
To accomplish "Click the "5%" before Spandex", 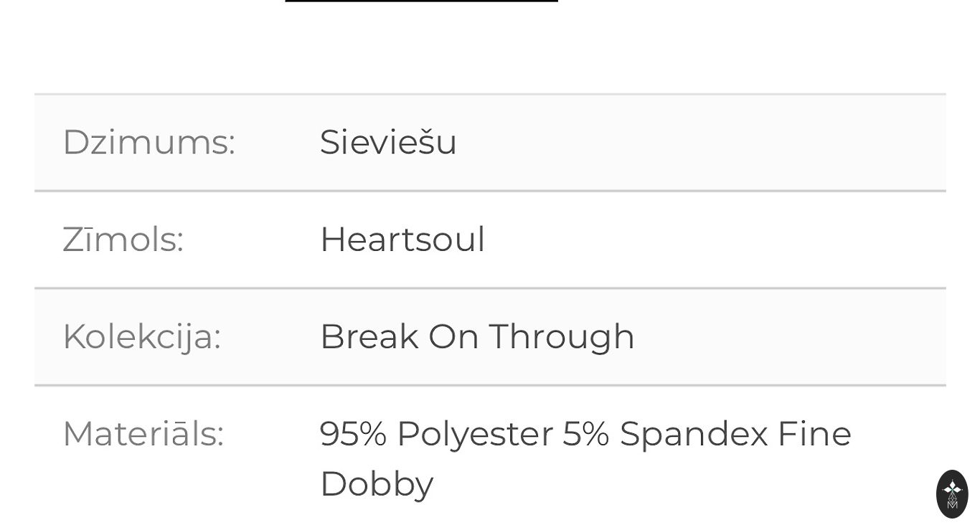I will pos(585,434).
